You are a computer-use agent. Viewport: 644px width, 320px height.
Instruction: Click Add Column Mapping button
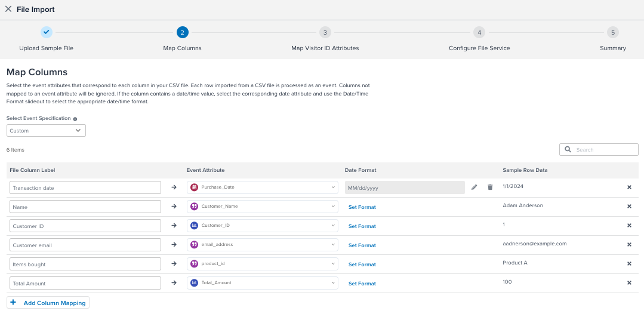point(48,303)
